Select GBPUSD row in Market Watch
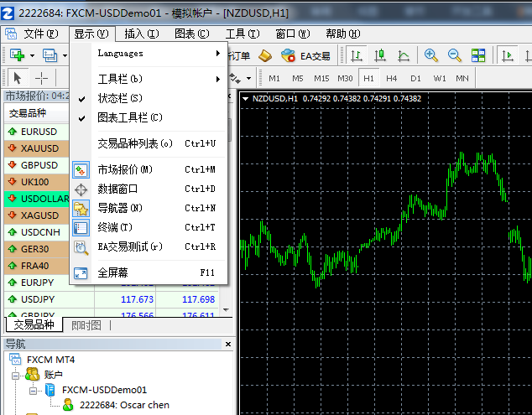The height and width of the screenshot is (415, 532). click(x=37, y=165)
